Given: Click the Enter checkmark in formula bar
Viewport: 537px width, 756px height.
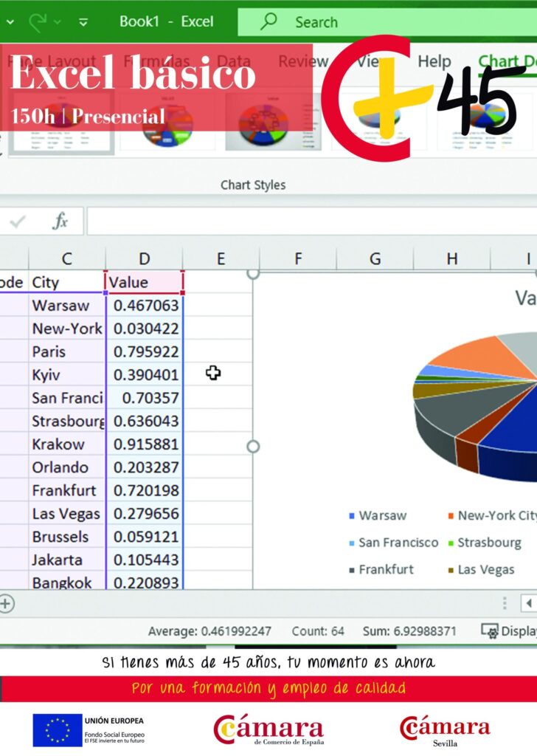Looking at the screenshot, I should [18, 221].
